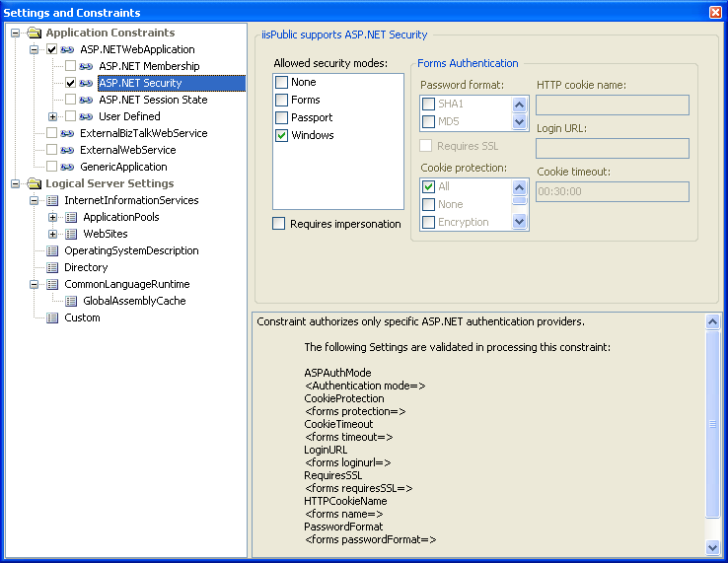The width and height of the screenshot is (728, 563).
Task: Select the GenericApplication tree item
Action: coord(123,167)
